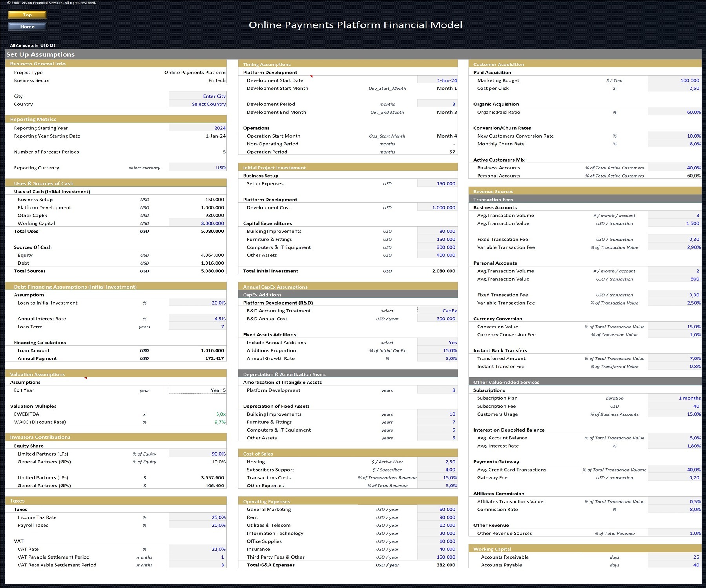The width and height of the screenshot is (706, 588).
Task: Click the EV/EBITDA 5,0x value
Action: tap(220, 414)
